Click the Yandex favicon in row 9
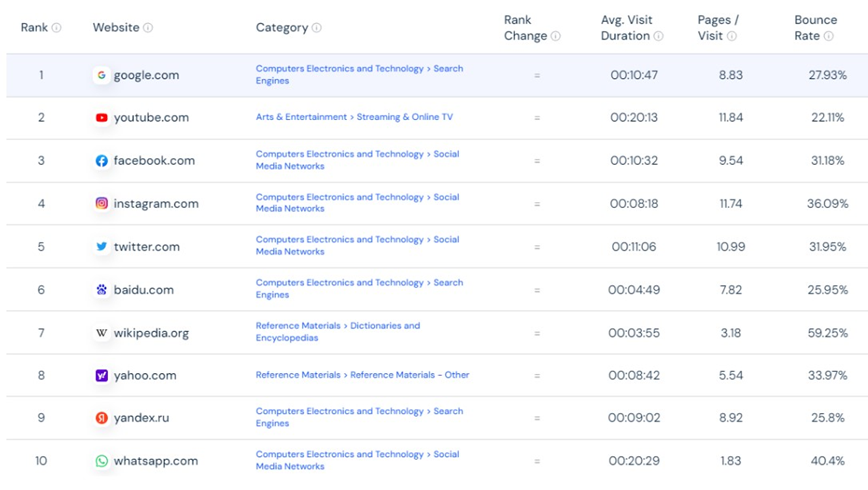The height and width of the screenshot is (490, 868). (x=101, y=418)
